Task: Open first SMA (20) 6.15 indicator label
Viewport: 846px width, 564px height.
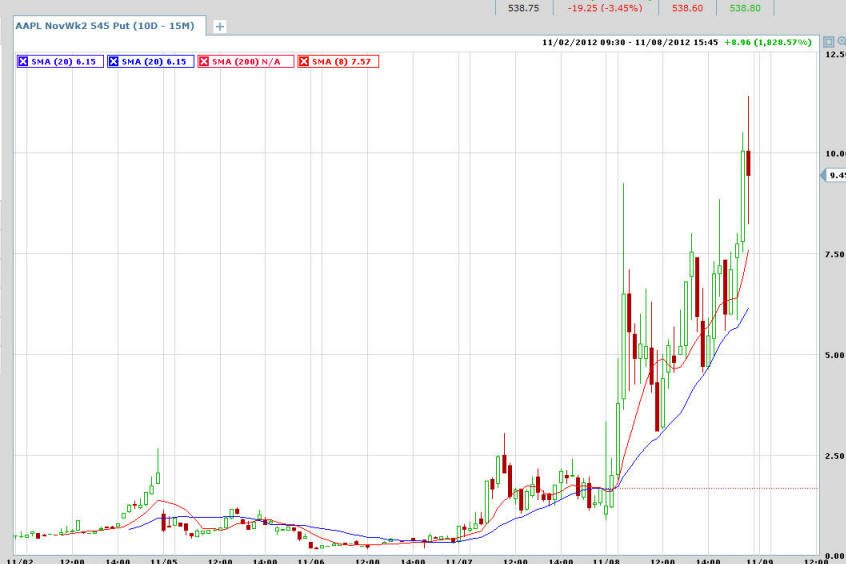Action: click(64, 62)
